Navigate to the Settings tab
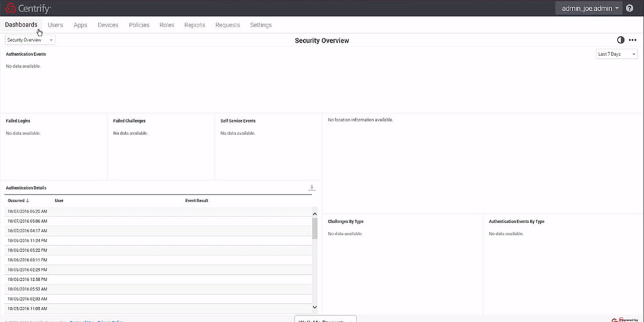The height and width of the screenshot is (322, 644). point(260,25)
